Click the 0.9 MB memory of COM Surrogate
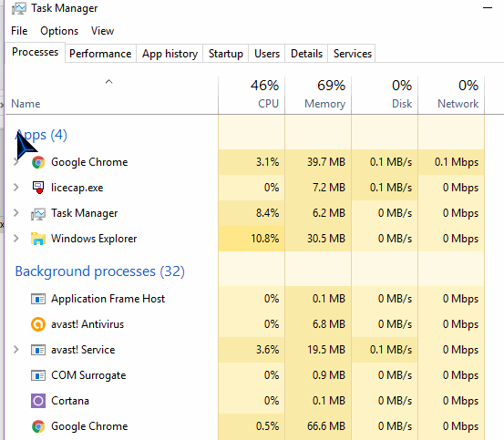Image resolution: width=504 pixels, height=440 pixels. point(329,375)
